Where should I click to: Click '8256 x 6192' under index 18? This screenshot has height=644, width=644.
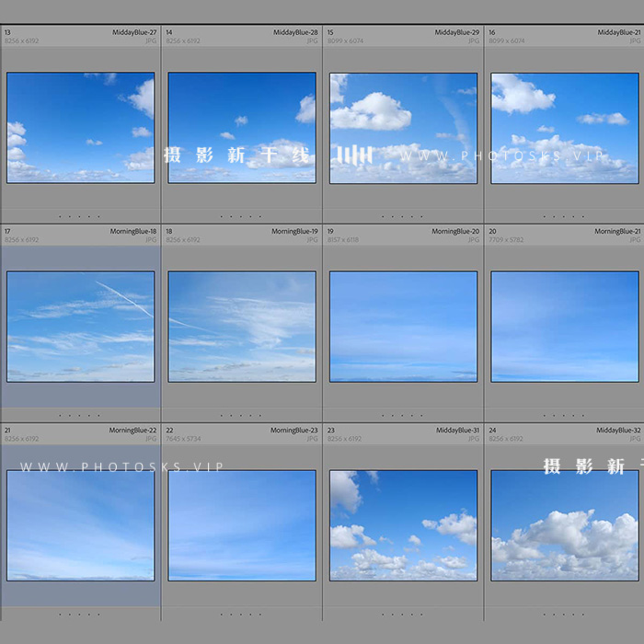point(183,240)
